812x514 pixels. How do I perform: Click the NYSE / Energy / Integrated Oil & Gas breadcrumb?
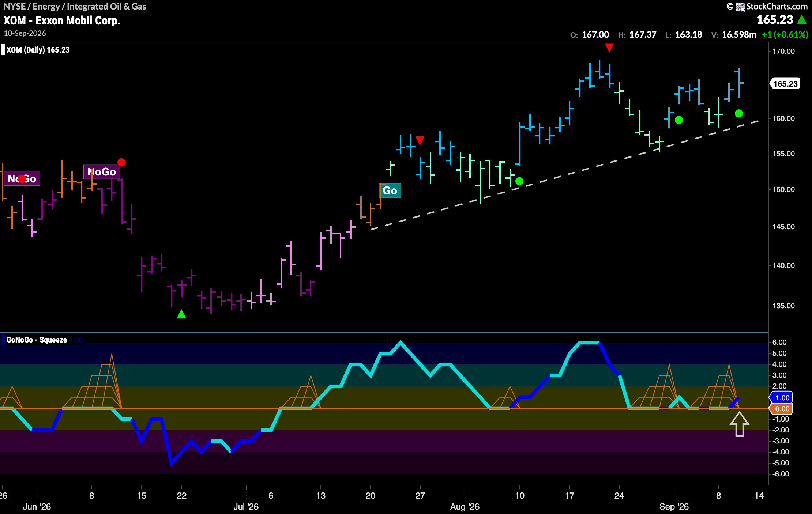(75, 7)
